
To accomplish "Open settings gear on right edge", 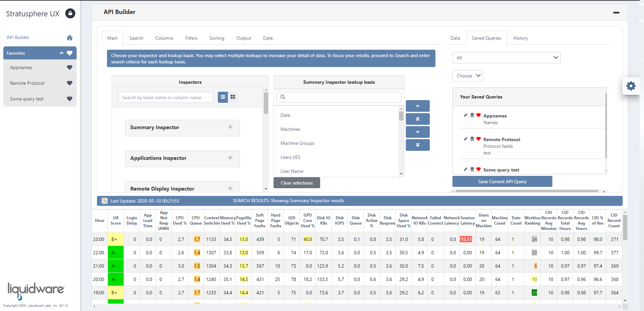I will click(x=631, y=86).
